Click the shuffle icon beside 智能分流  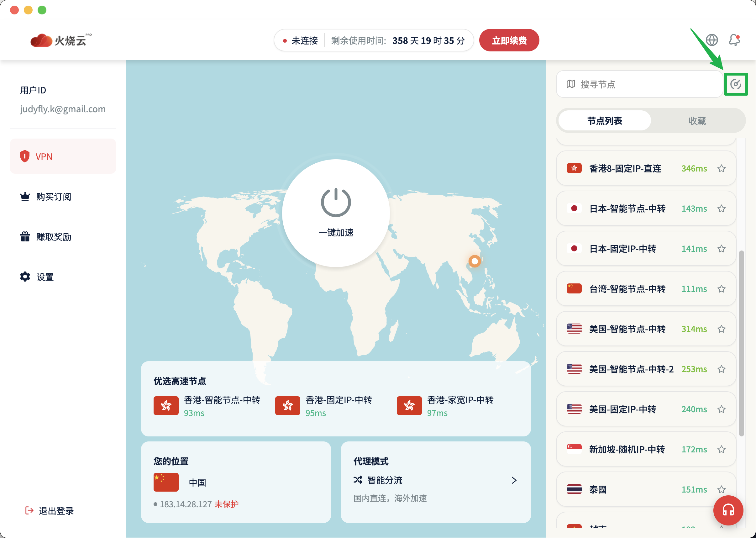point(358,480)
